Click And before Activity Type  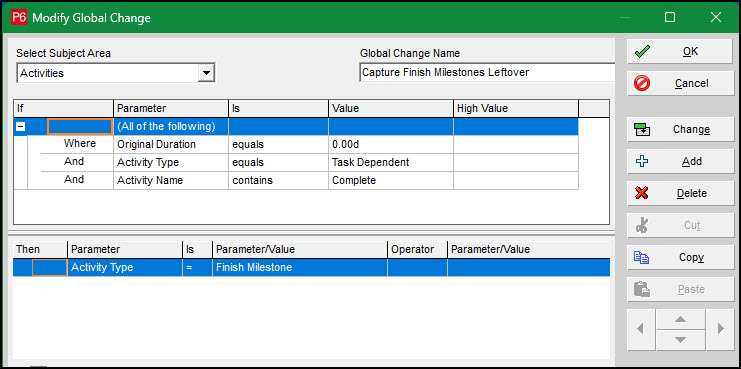coord(74,162)
